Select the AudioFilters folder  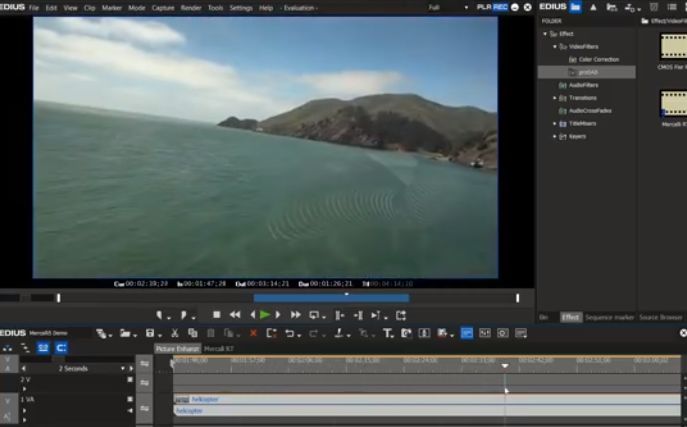(x=583, y=85)
